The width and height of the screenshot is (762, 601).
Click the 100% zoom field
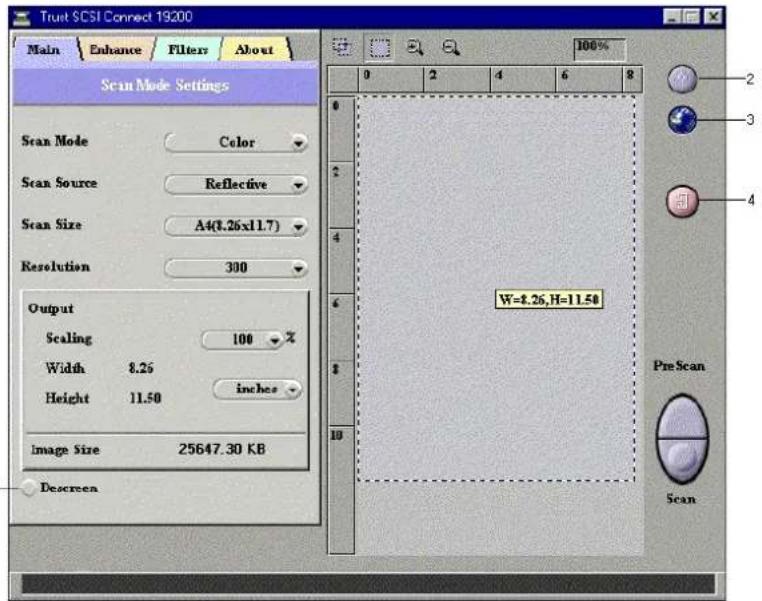600,49
